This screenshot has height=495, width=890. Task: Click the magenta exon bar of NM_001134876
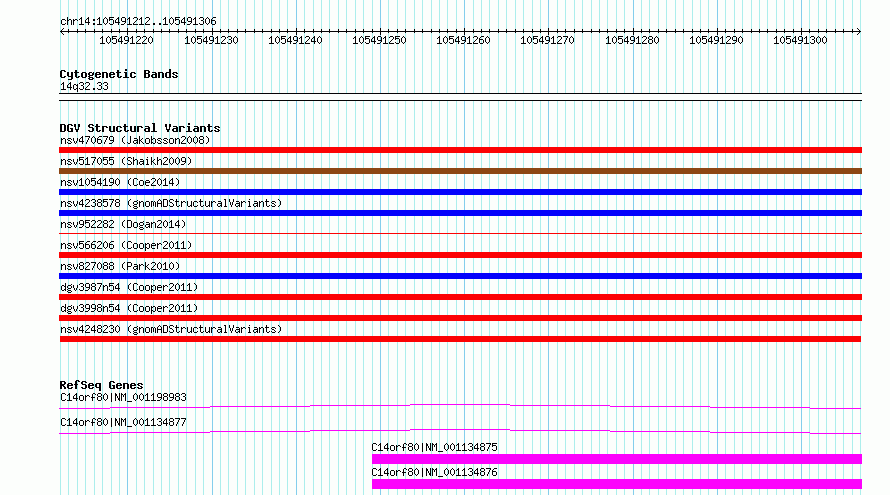click(617, 484)
